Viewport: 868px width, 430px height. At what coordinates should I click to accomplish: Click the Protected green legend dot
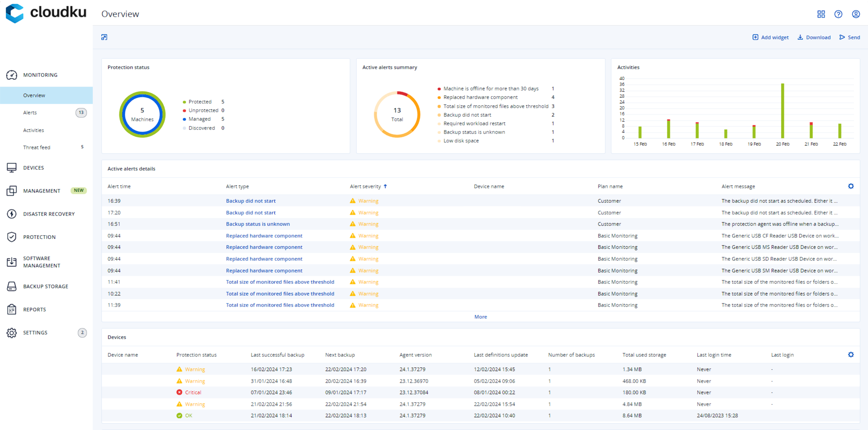[x=184, y=102]
